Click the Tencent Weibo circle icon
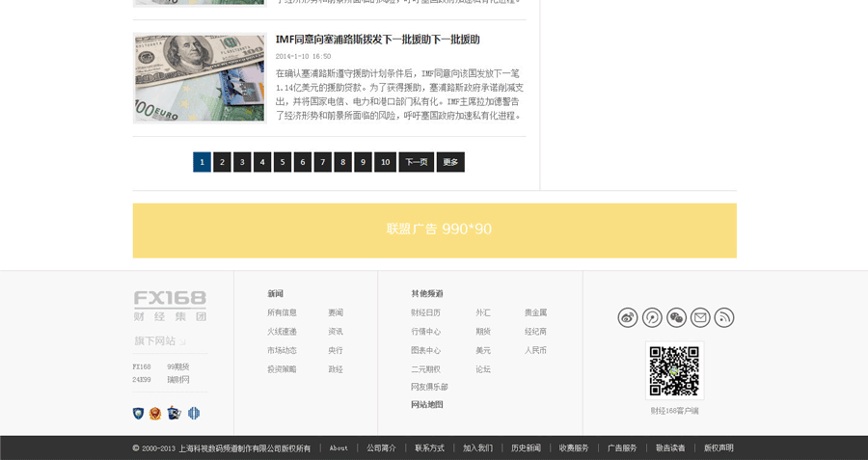The height and width of the screenshot is (460, 868). point(652,317)
